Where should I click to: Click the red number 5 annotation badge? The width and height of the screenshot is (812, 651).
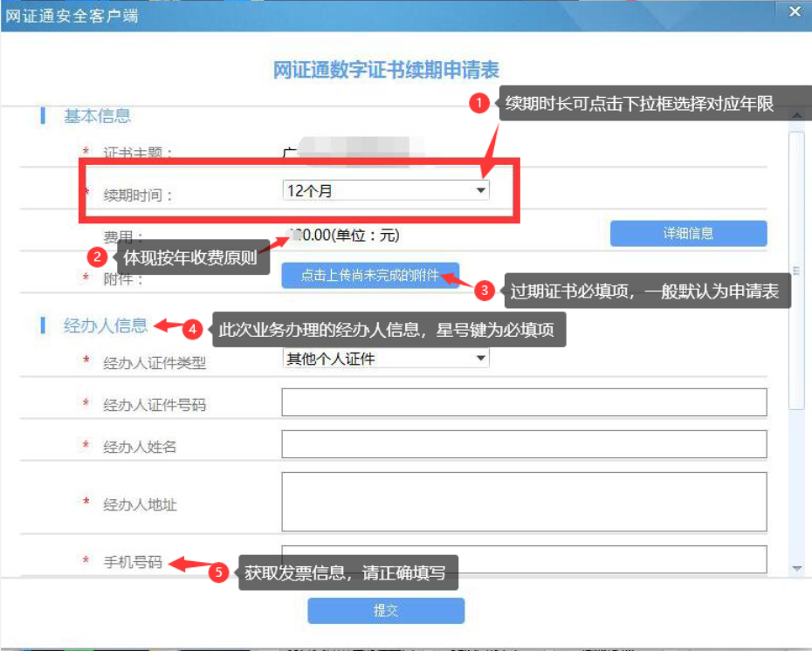pos(218,573)
